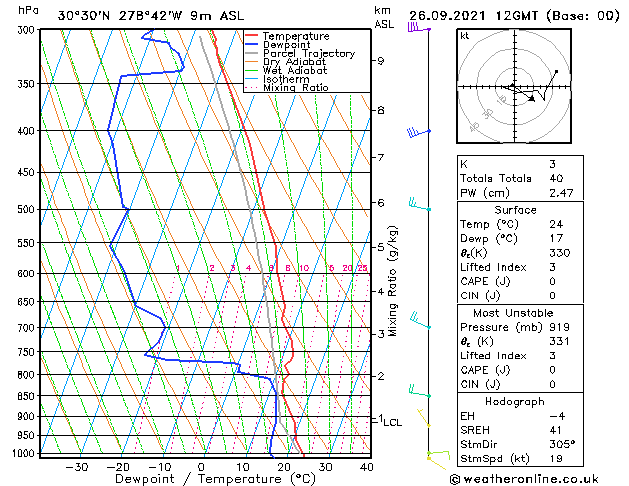The width and height of the screenshot is (629, 486).
Task: Click the 'kt' unit label in hodograph
Action: pyautogui.click(x=465, y=36)
